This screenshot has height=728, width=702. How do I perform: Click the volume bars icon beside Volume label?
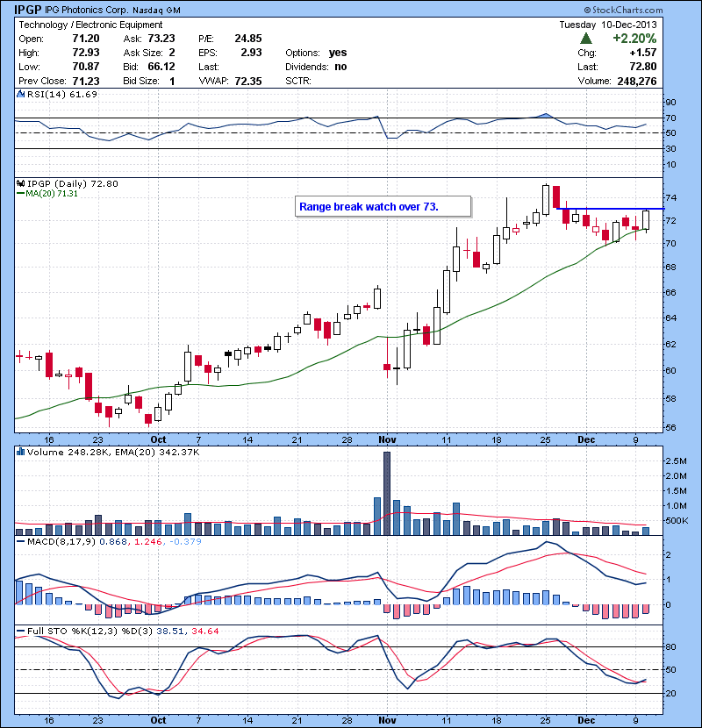click(x=20, y=452)
